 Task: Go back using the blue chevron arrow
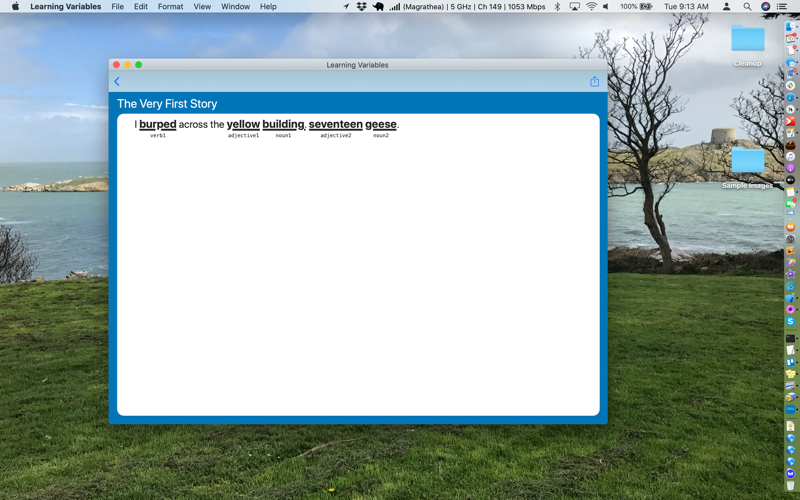117,82
